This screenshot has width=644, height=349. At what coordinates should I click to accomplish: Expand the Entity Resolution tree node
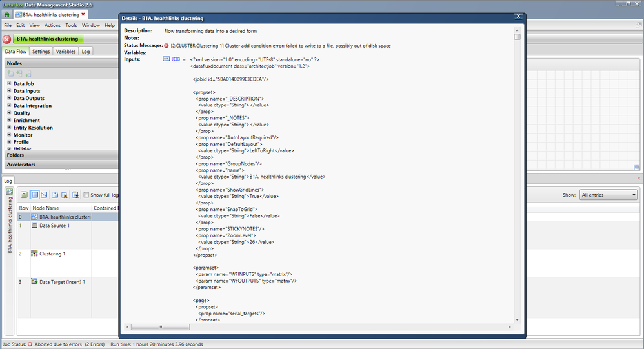(x=9, y=128)
